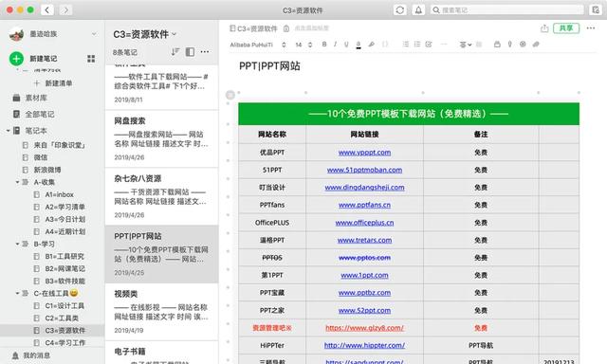607x364 pixels.
Task: Open the notification bell icon
Action: tap(418, 10)
